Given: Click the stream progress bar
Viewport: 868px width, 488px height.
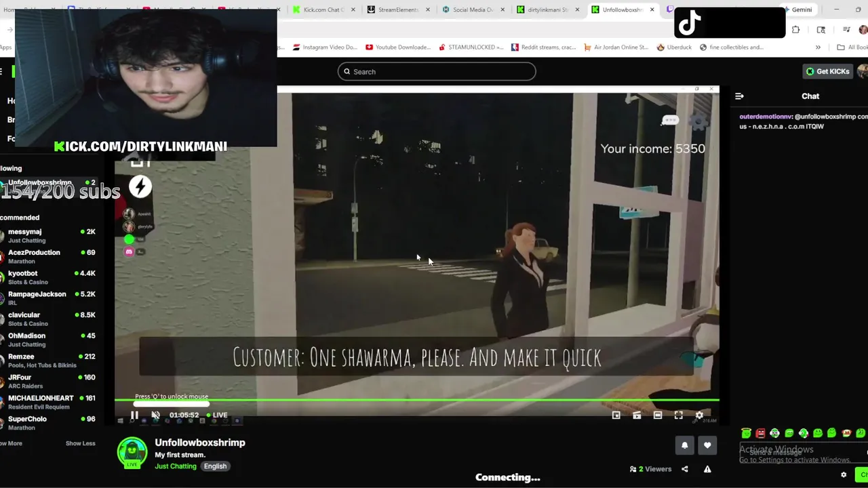Looking at the screenshot, I should click(x=416, y=399).
